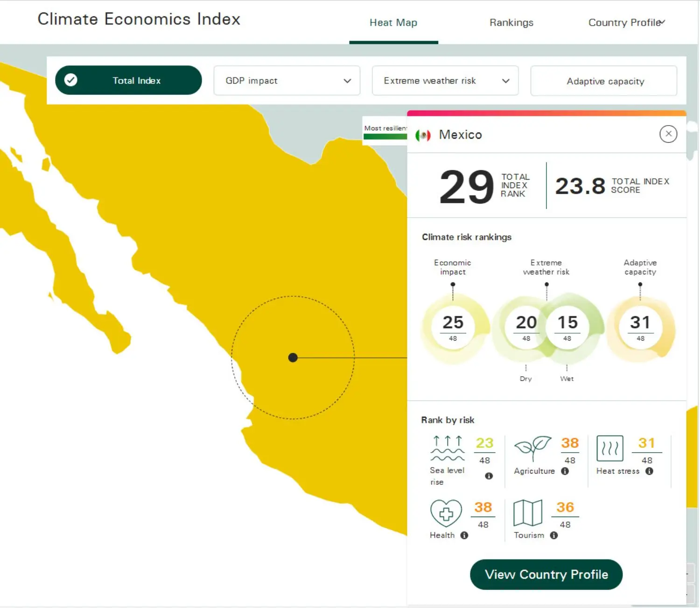The width and height of the screenshot is (700, 608).
Task: Click the Climate risk rankings heading
Action: (x=467, y=237)
